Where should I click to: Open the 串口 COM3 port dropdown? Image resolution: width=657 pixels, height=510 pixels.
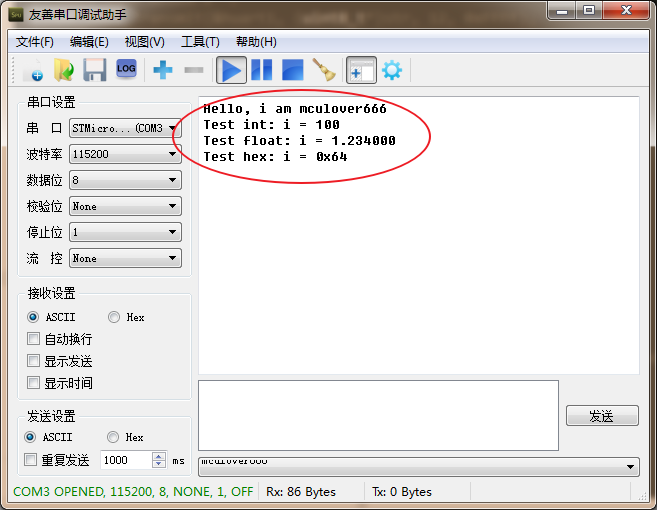tap(125, 128)
